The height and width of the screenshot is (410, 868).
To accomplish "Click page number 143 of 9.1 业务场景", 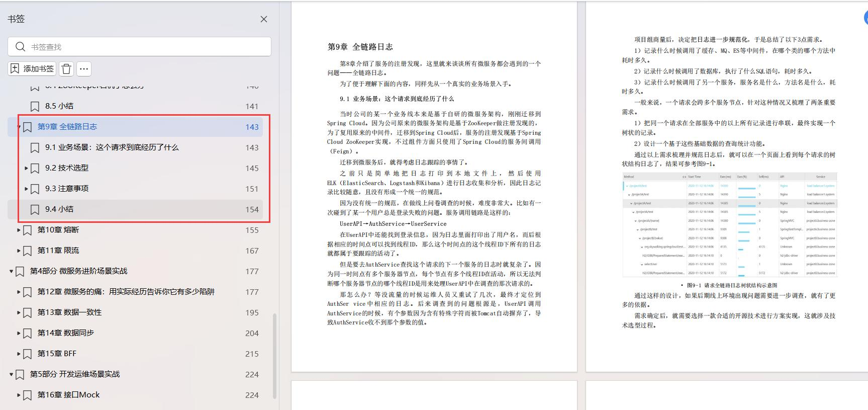I will (252, 148).
